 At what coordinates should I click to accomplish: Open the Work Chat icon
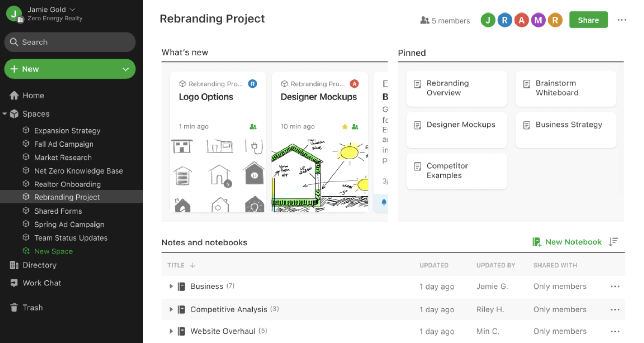[14, 283]
